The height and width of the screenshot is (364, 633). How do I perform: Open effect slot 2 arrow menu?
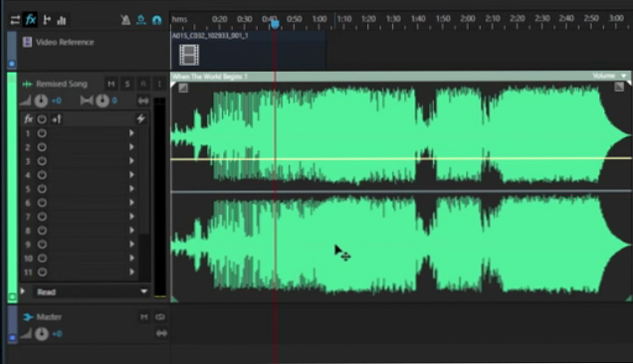131,147
